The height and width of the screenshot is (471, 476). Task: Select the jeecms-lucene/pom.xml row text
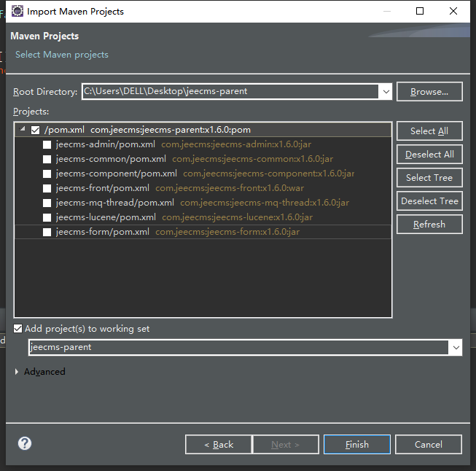click(x=106, y=217)
